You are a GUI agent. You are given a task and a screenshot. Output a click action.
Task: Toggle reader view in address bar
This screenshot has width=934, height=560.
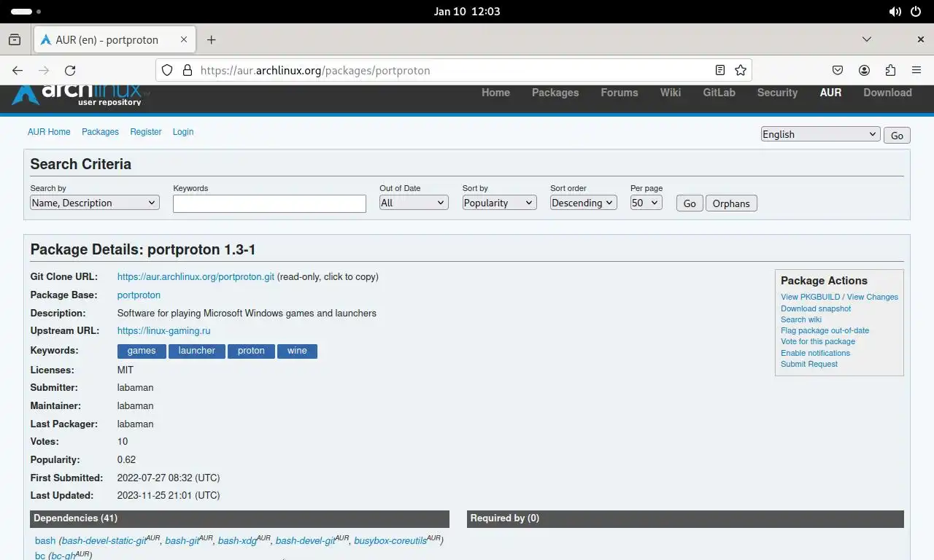click(x=720, y=70)
